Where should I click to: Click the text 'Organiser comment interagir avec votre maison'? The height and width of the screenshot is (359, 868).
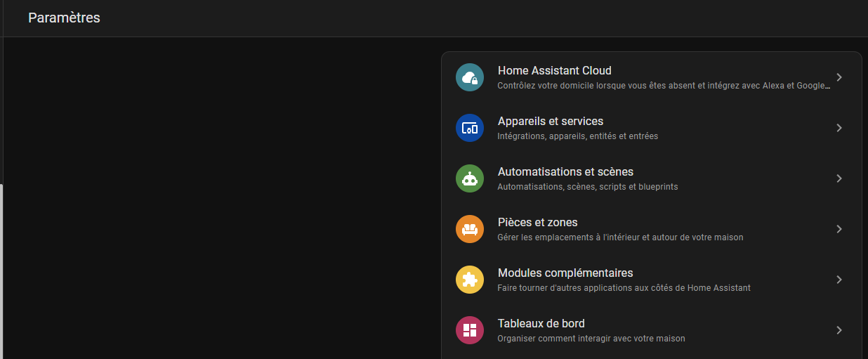(x=591, y=339)
